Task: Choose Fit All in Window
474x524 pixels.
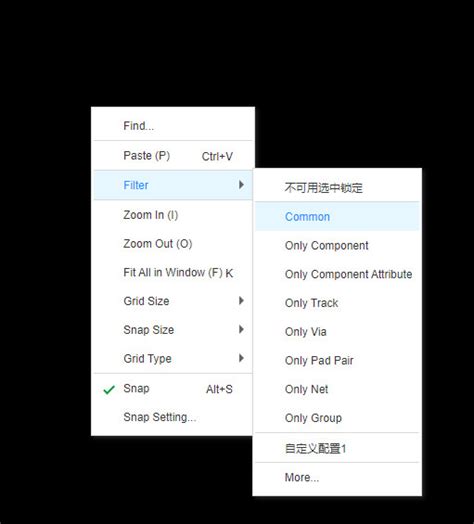Action: click(173, 272)
